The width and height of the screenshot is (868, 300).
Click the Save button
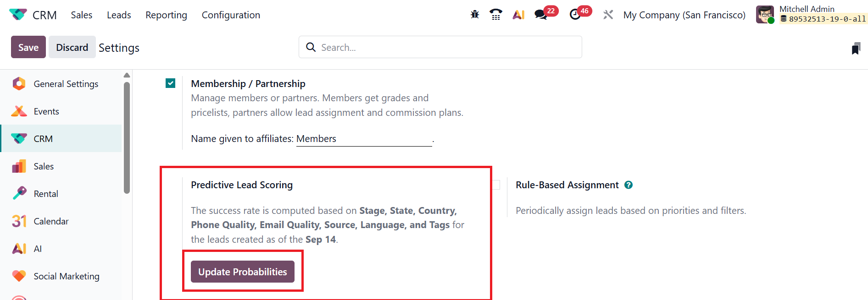pyautogui.click(x=28, y=47)
